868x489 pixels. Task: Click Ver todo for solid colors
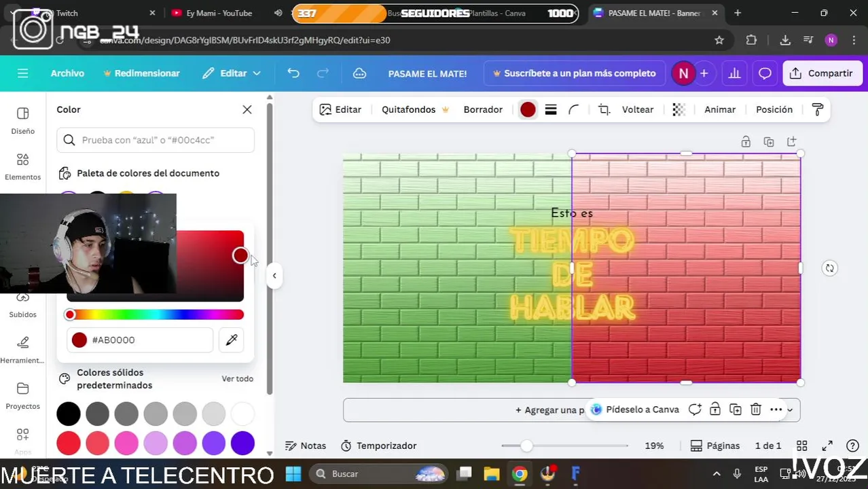pyautogui.click(x=237, y=379)
